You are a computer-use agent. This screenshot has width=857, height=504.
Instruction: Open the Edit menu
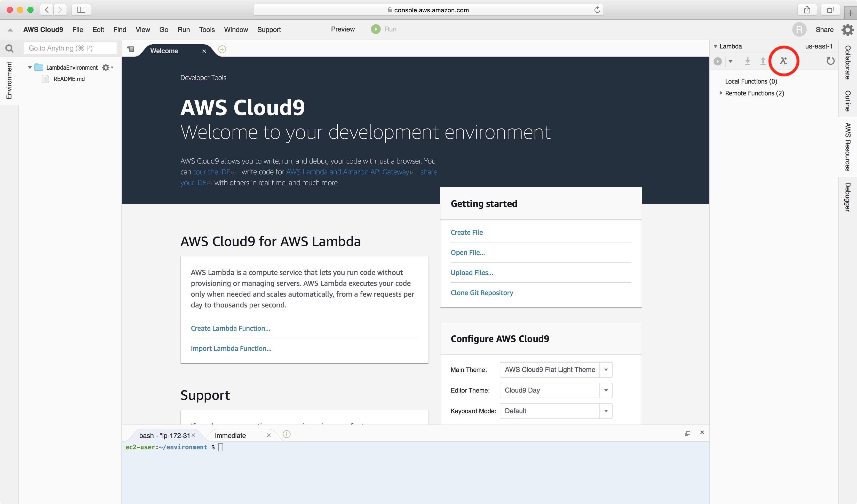(98, 30)
